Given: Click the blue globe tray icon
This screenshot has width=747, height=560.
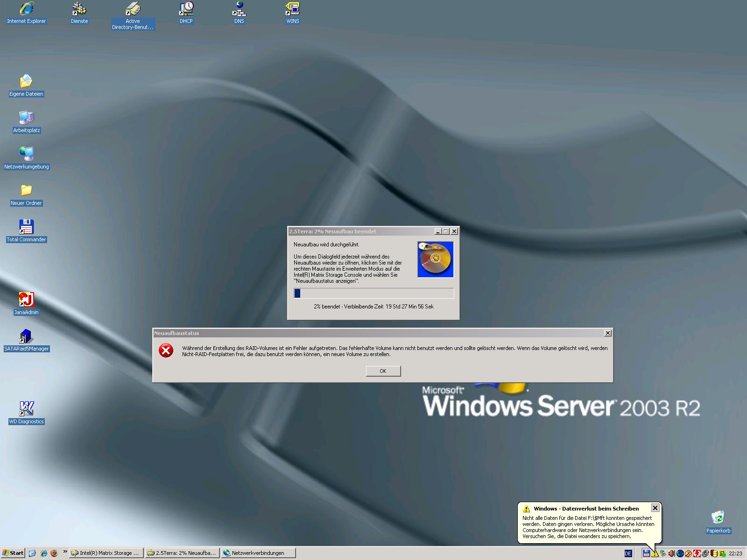Looking at the screenshot, I should (680, 553).
